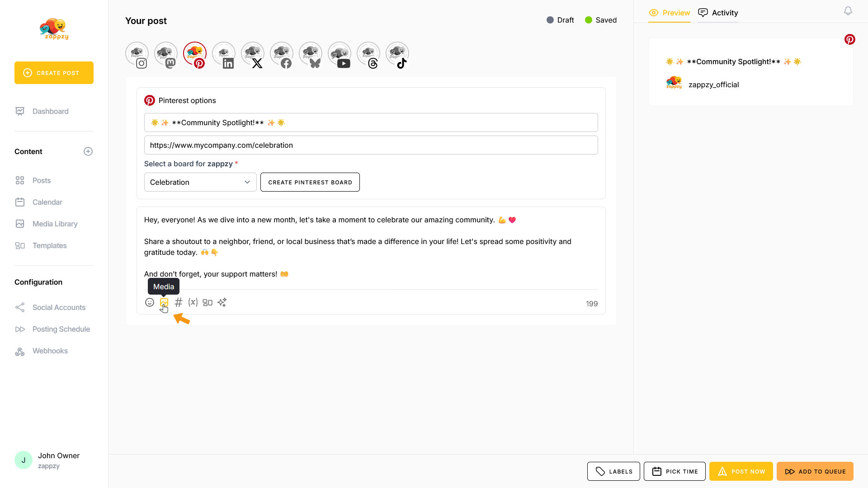Viewport: 868px width, 488px height.
Task: Enable the YouTube account avatar
Action: point(340,55)
